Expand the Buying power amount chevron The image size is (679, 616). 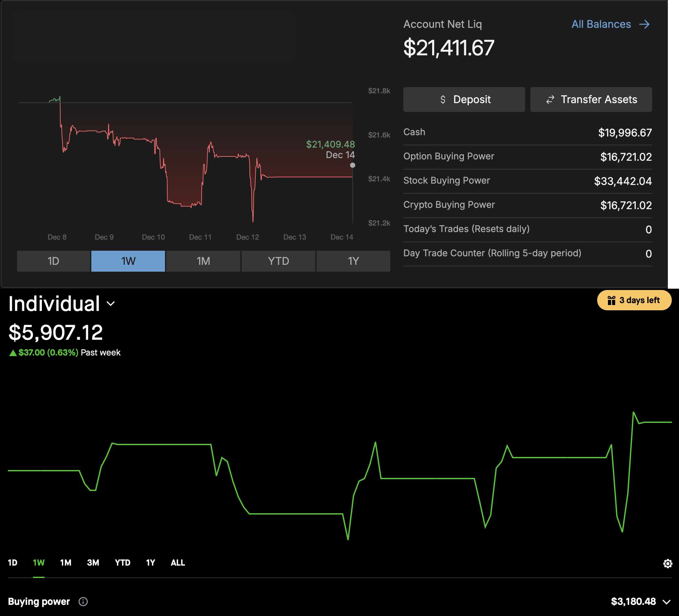click(667, 602)
